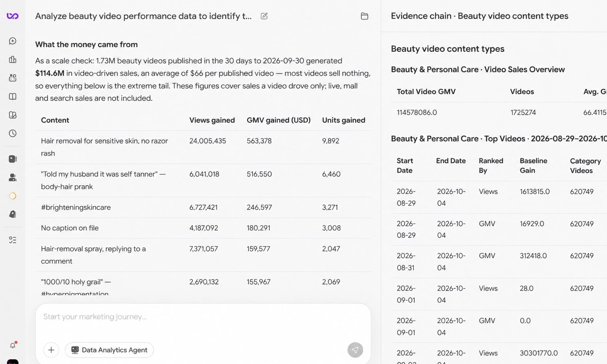
Task: Open the video camera sidebar icon
Action: 13,159
